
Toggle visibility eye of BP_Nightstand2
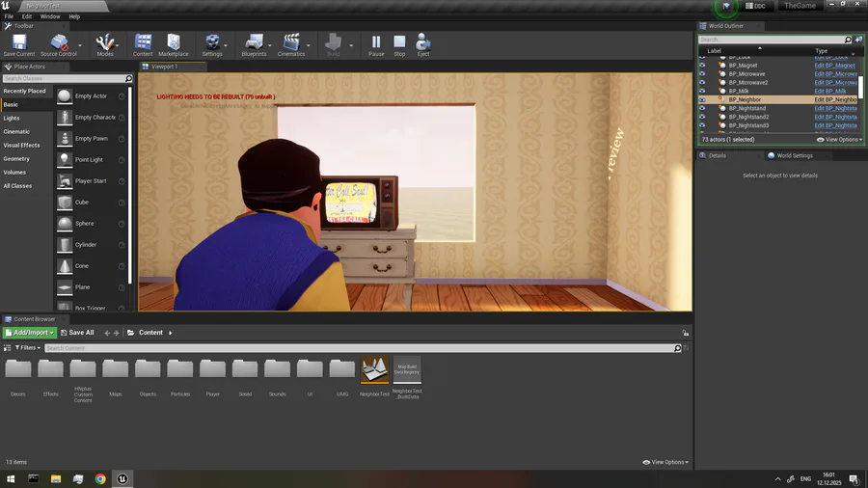point(702,117)
